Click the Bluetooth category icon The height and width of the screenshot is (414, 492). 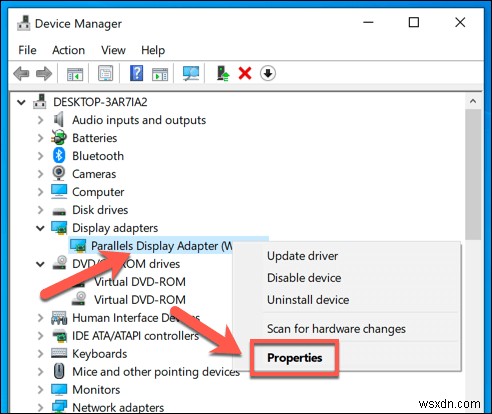click(59, 155)
